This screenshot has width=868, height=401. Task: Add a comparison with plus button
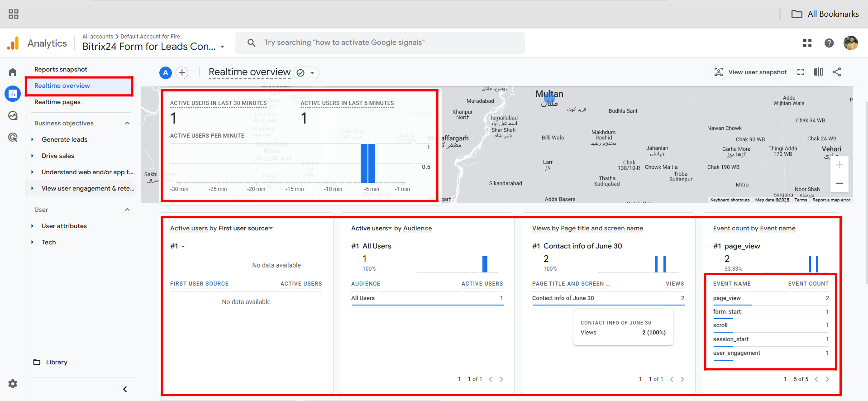[x=182, y=72]
